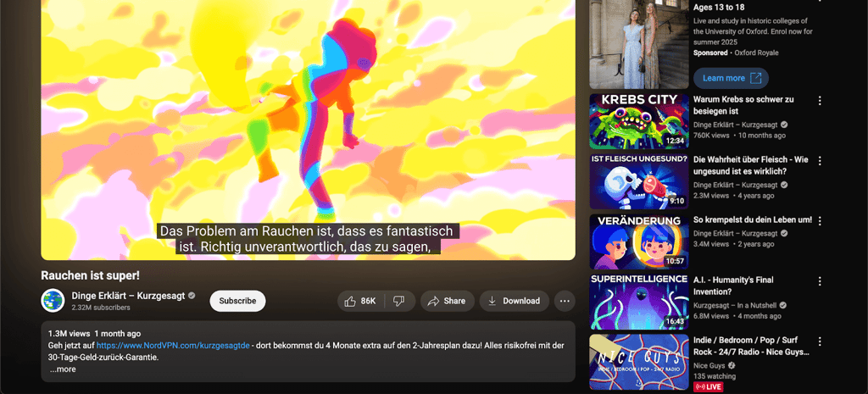This screenshot has height=394, width=868.
Task: Open Dinge Erklärt – Kurzgesagt channel name
Action: pyautogui.click(x=129, y=296)
